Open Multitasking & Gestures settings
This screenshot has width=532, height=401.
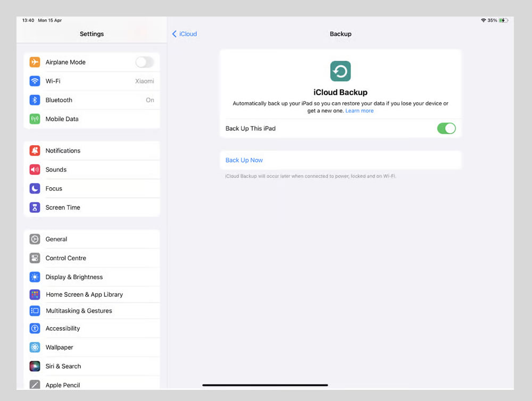click(92, 311)
